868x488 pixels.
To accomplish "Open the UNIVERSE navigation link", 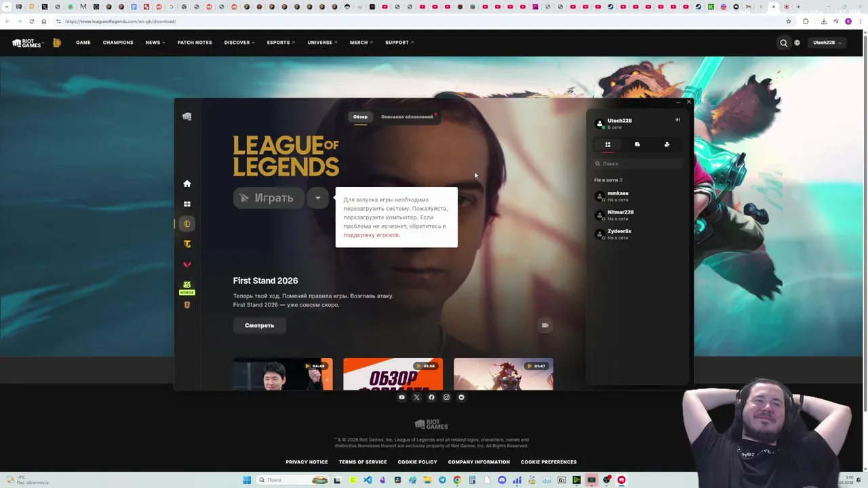I will (322, 43).
